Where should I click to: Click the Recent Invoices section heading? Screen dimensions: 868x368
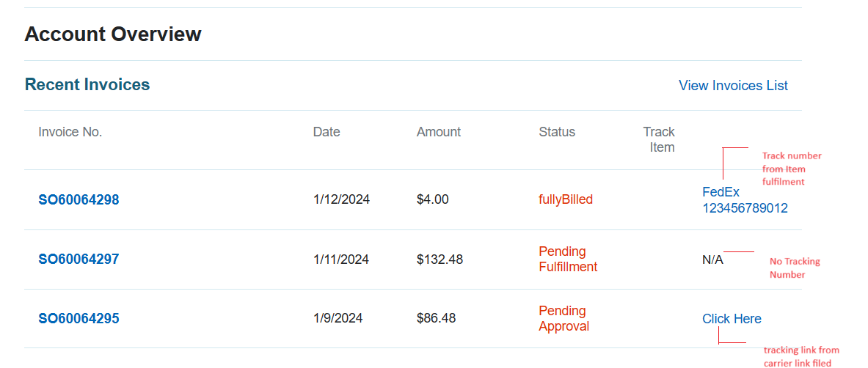87,84
